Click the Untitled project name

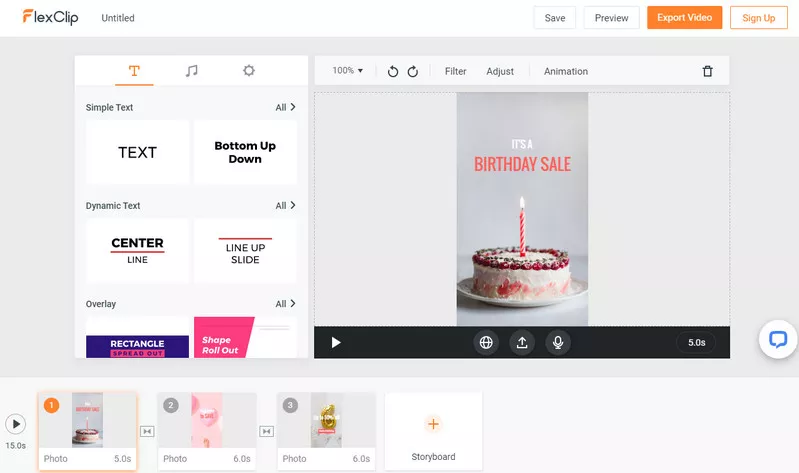[x=118, y=18]
